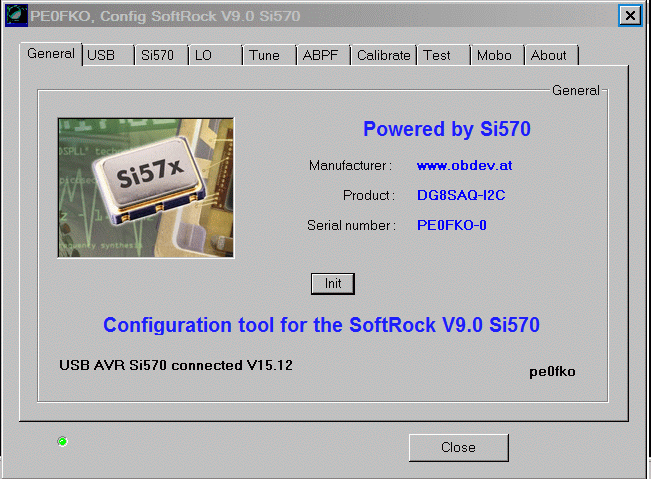
Task: Click the green status LED indicator
Action: [62, 441]
